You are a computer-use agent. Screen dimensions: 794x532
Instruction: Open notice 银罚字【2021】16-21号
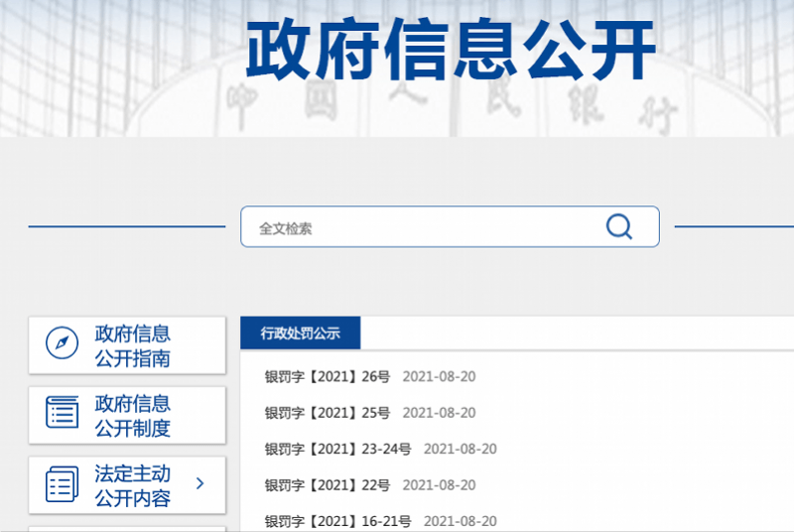coord(337,521)
